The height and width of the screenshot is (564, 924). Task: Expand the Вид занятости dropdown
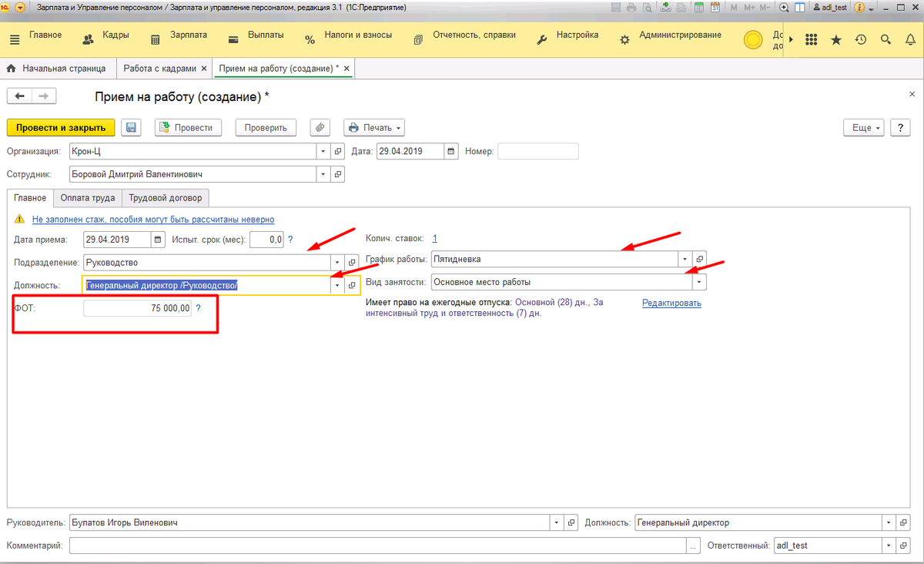click(x=699, y=282)
